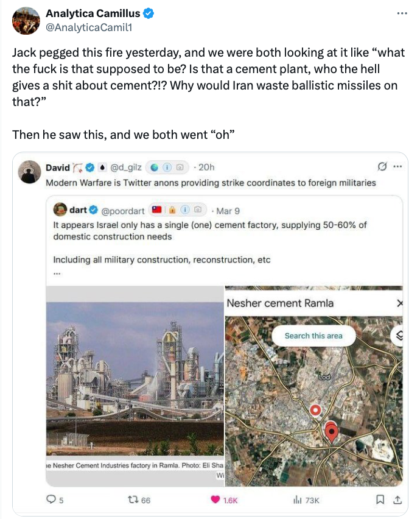Image resolution: width=420 pixels, height=519 pixels.
Task: Click David's profile picture in quoted tweet
Action: (29, 172)
